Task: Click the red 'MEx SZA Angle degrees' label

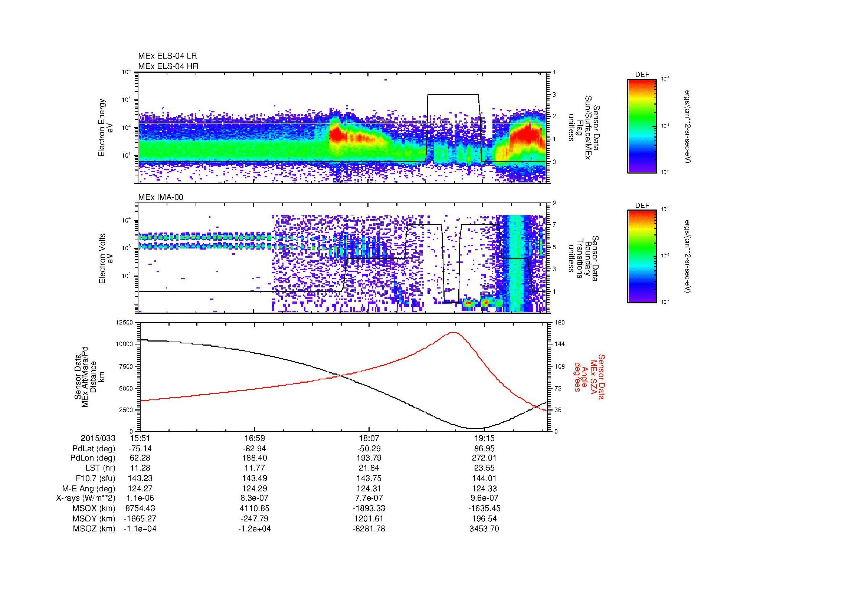Action: (589, 376)
